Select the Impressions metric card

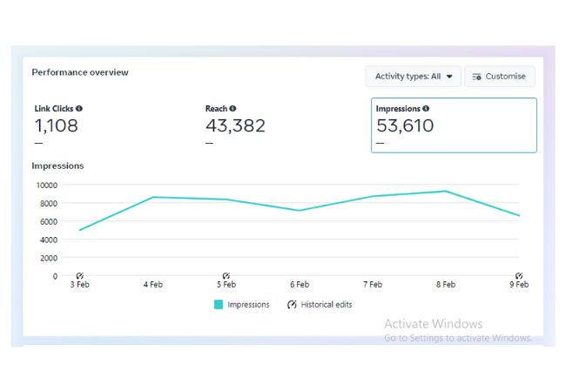click(454, 125)
